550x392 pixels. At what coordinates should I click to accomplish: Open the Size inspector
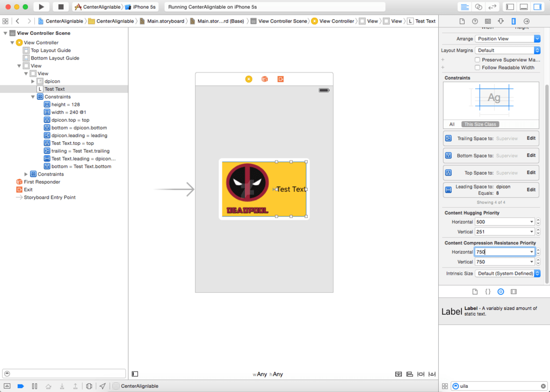(x=513, y=21)
